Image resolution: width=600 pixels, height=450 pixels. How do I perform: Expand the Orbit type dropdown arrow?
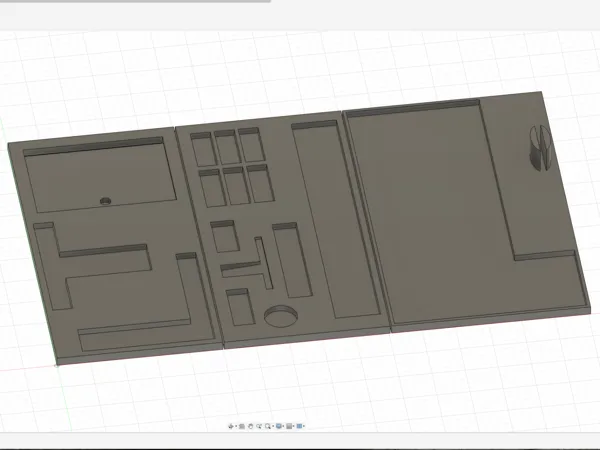pos(236,426)
